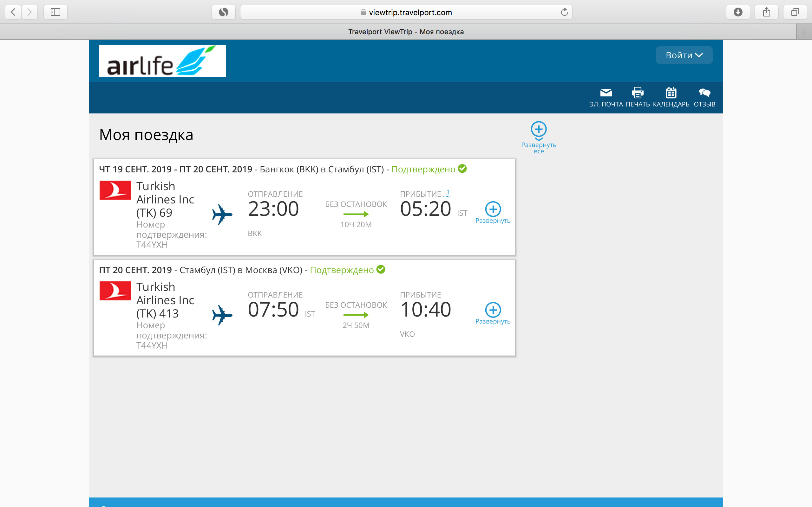The height and width of the screenshot is (507, 812).
Task: Click the Safari share icon
Action: 766,12
